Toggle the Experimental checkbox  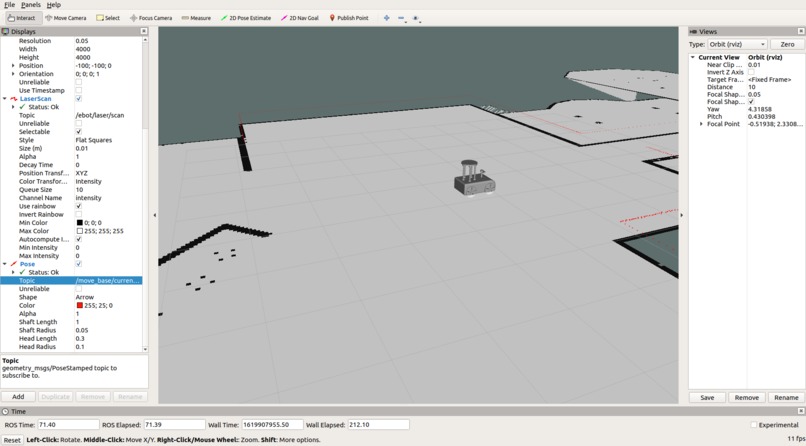pos(754,425)
